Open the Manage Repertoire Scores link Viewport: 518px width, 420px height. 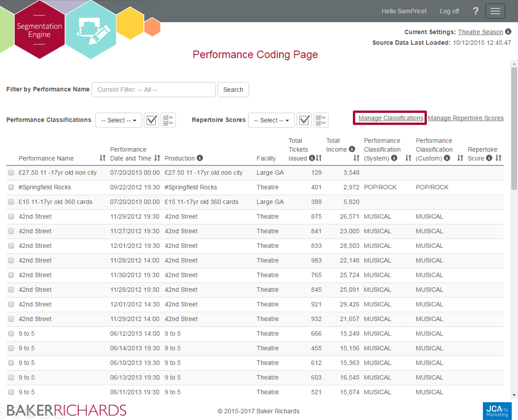(465, 118)
